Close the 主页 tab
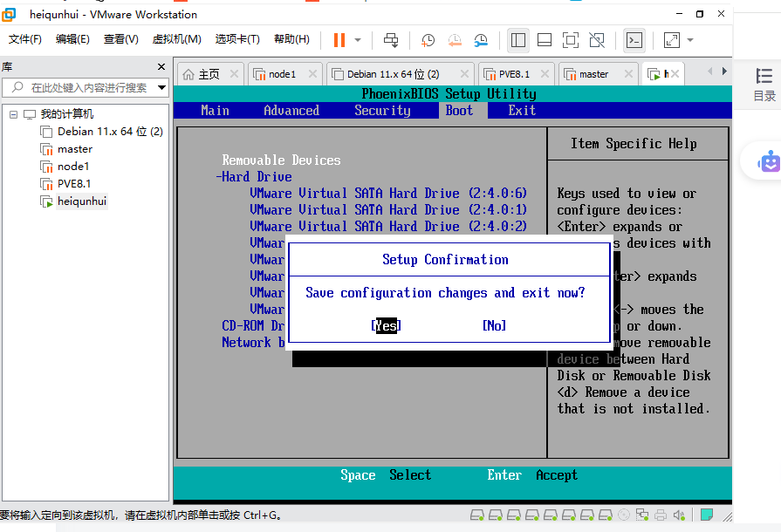The image size is (781, 532). point(234,74)
